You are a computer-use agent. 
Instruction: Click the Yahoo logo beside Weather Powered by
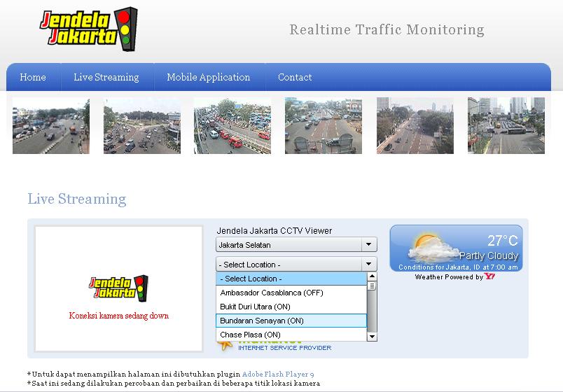point(489,276)
